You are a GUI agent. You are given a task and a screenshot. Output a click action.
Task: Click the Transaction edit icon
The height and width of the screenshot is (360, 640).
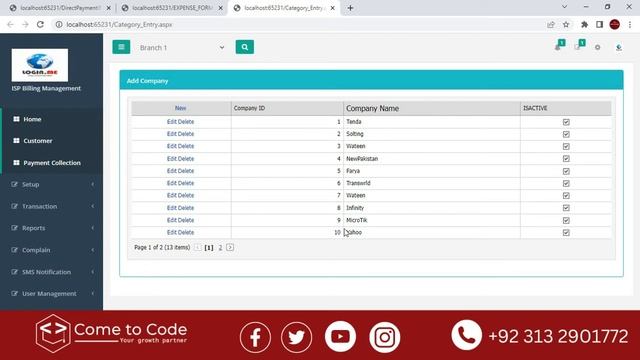click(x=15, y=206)
